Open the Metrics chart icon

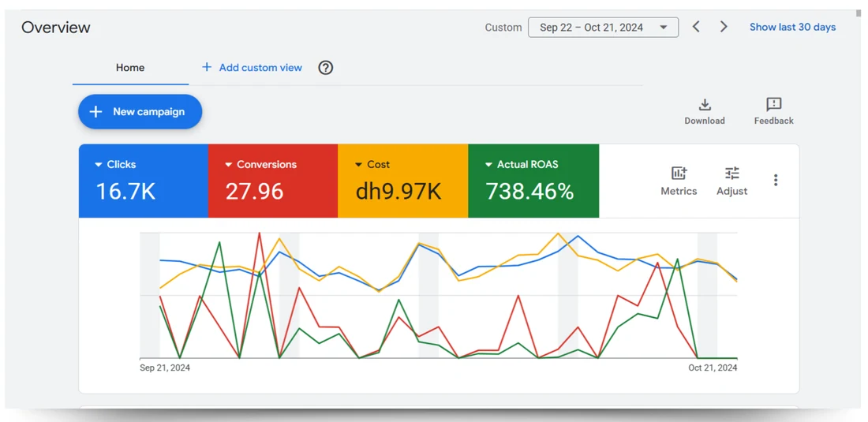[679, 173]
